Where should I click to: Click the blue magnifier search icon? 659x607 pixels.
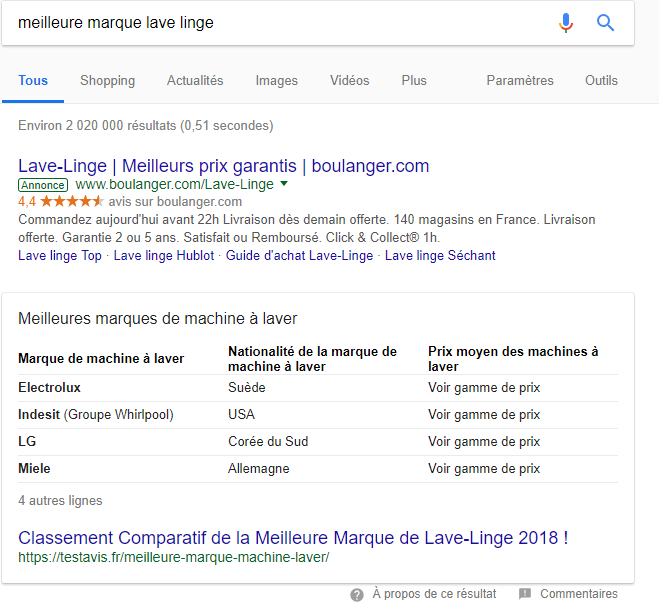pyautogui.click(x=605, y=23)
